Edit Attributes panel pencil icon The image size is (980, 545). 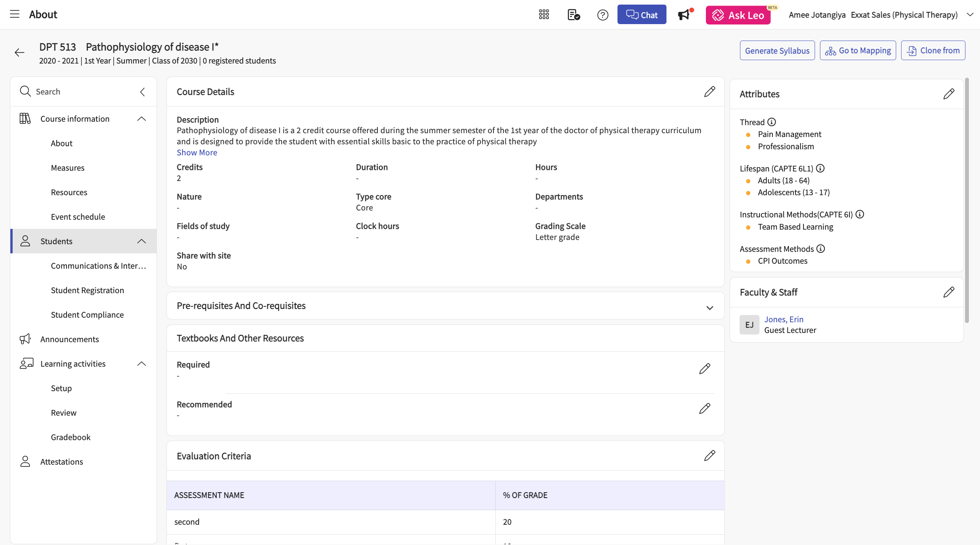pos(949,94)
